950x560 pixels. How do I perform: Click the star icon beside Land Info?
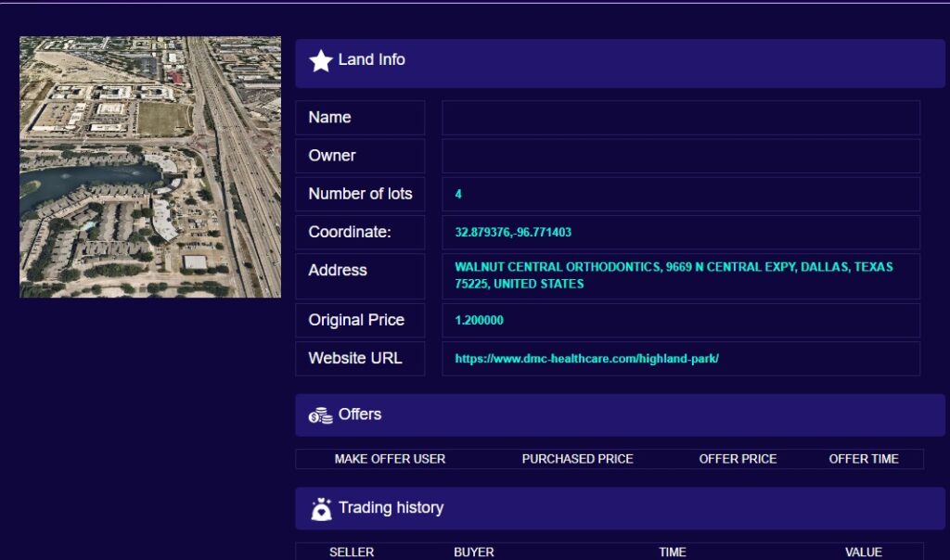(321, 61)
